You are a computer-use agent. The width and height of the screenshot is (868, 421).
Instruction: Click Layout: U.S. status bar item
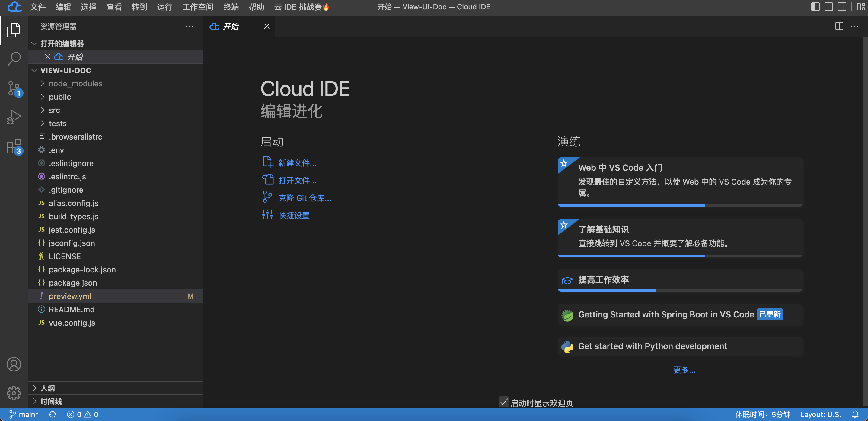820,414
